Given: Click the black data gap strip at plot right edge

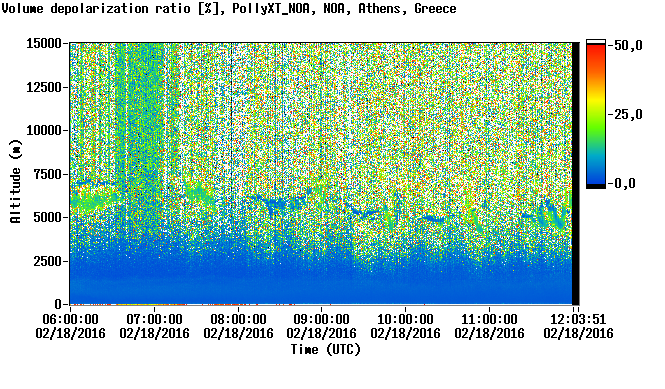Looking at the screenshot, I should (x=576, y=173).
